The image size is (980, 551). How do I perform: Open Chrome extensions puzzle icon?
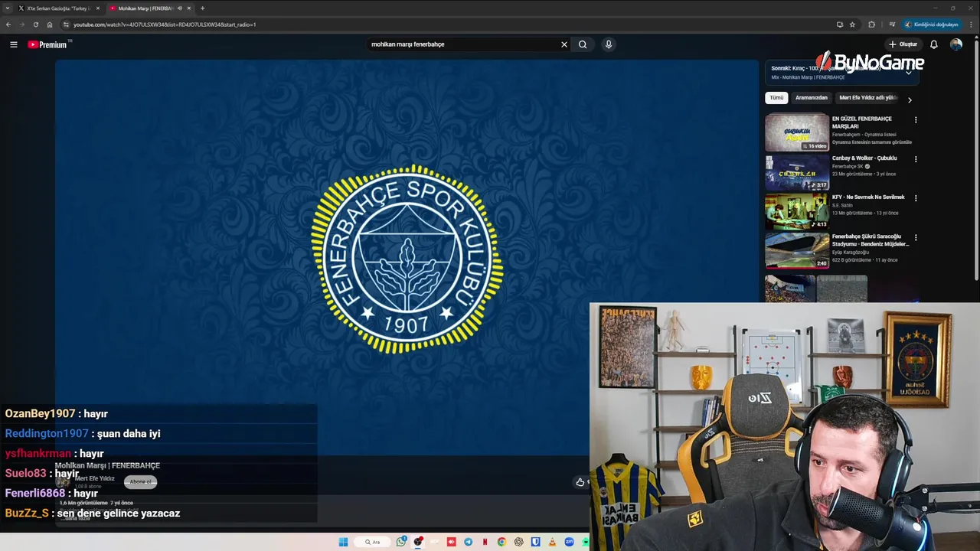coord(871,24)
